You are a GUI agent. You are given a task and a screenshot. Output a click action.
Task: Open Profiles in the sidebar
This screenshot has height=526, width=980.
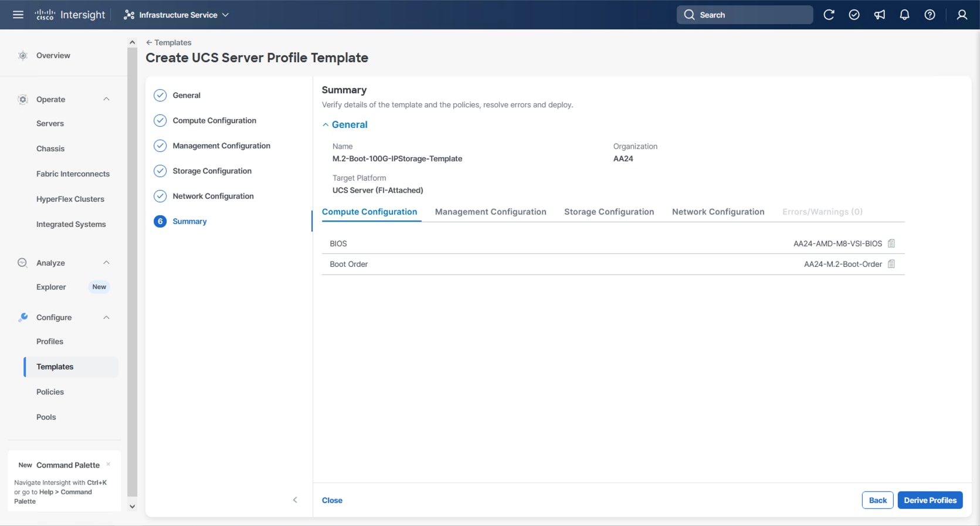50,342
